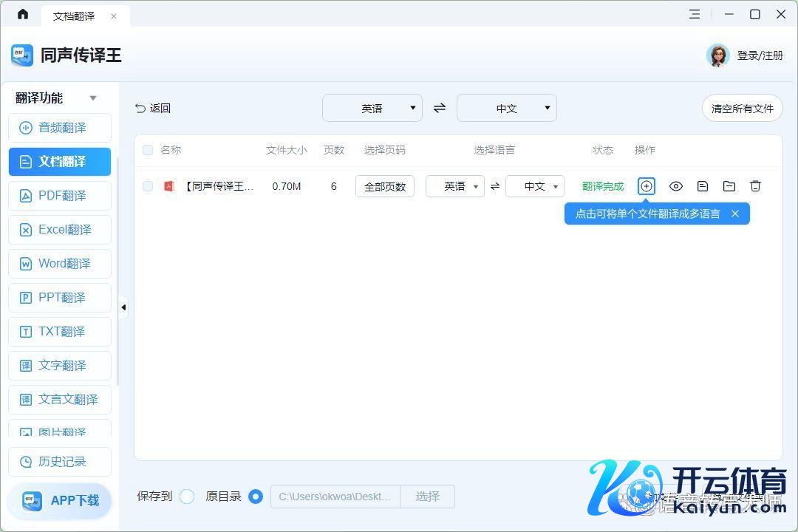798x532 pixels.
Task: Preview the translated file with eye icon
Action: pyautogui.click(x=675, y=186)
